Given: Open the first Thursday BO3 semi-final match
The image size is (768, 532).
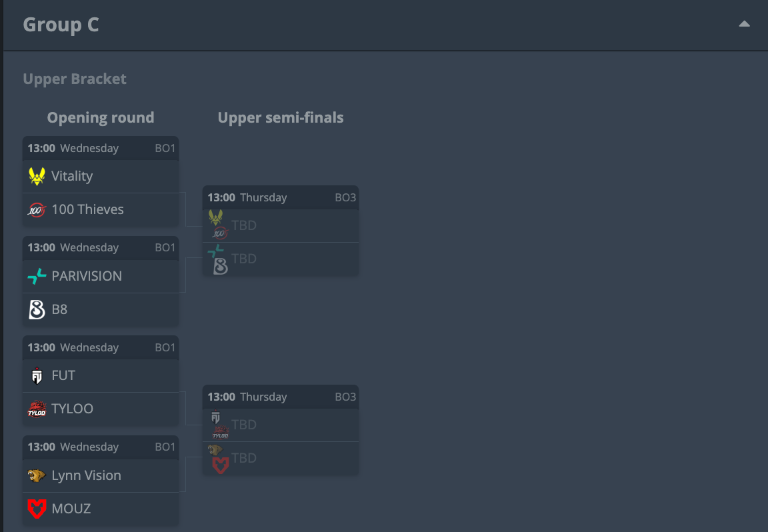Looking at the screenshot, I should pyautogui.click(x=281, y=230).
